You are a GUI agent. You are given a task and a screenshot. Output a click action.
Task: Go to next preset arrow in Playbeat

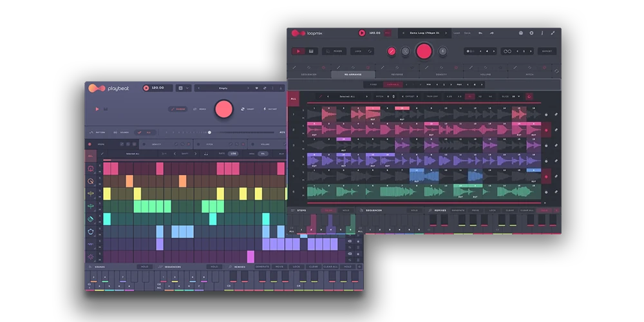tap(248, 88)
